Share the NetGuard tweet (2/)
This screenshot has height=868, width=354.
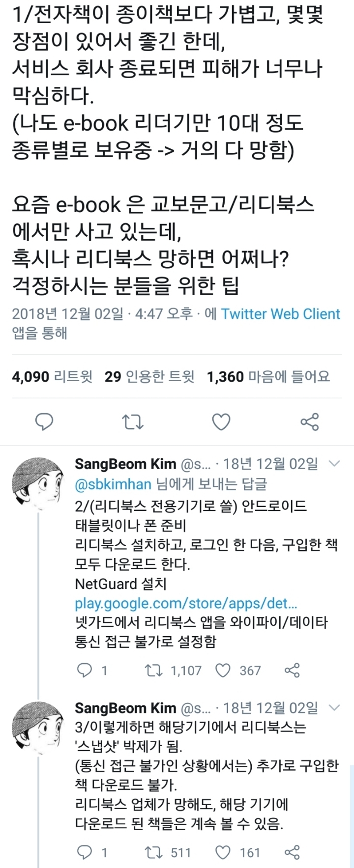292,671
